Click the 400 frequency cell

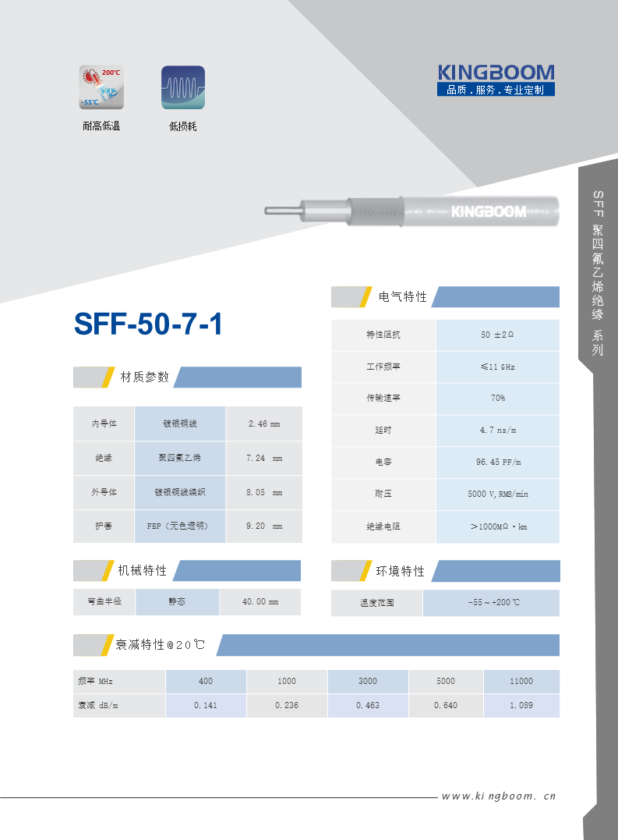[206, 682]
